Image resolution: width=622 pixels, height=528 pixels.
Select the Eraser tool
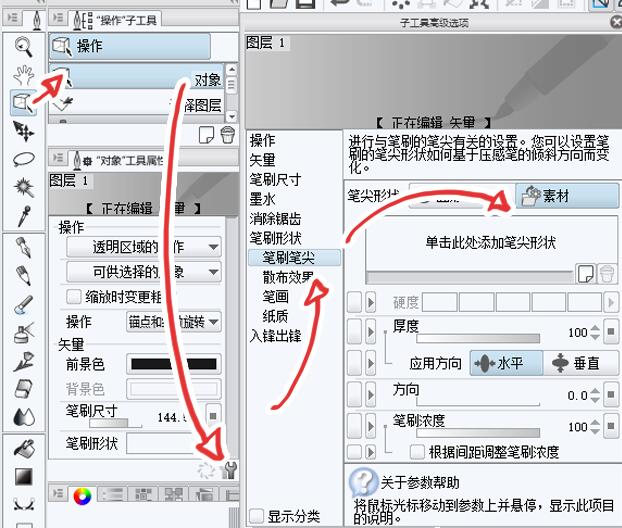pyautogui.click(x=24, y=389)
